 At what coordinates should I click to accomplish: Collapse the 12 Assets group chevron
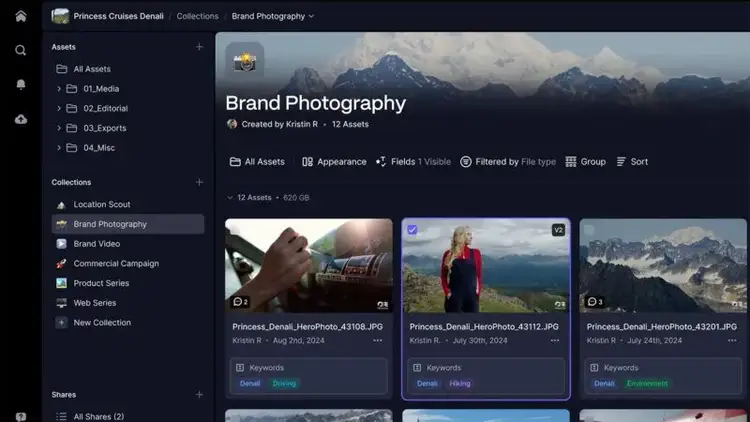click(230, 198)
